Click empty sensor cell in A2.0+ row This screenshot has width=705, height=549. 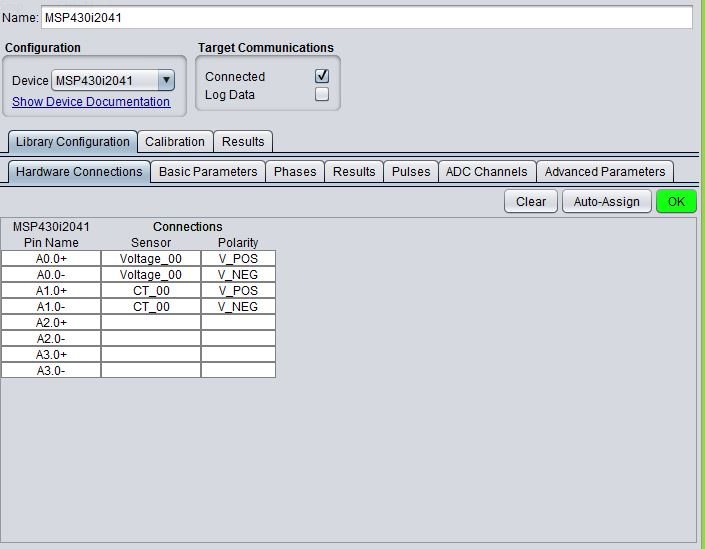pos(151,323)
